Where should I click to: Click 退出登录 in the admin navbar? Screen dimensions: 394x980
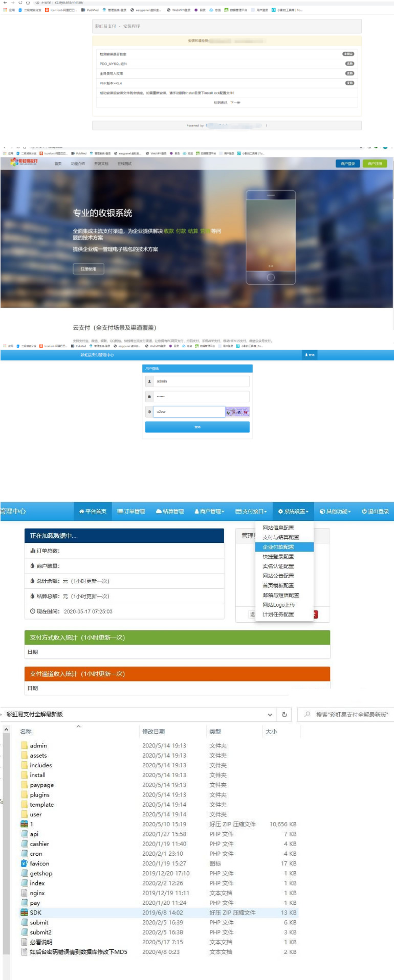[x=375, y=511]
